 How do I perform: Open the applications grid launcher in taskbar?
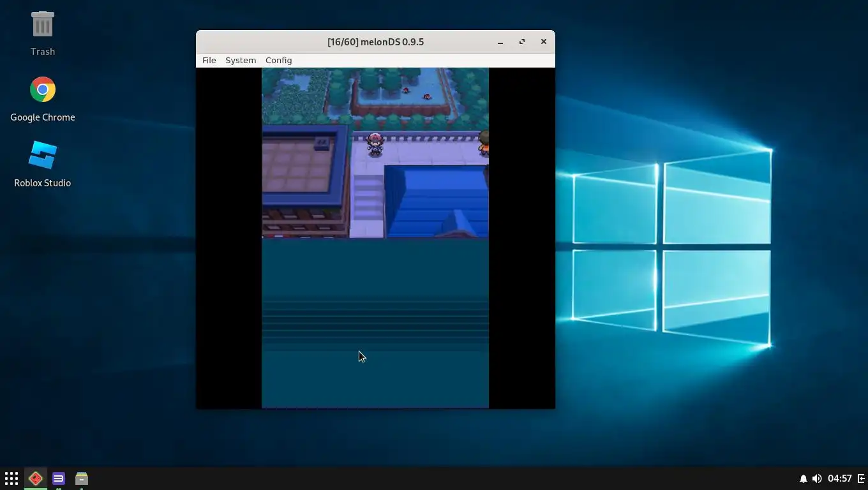tap(11, 479)
